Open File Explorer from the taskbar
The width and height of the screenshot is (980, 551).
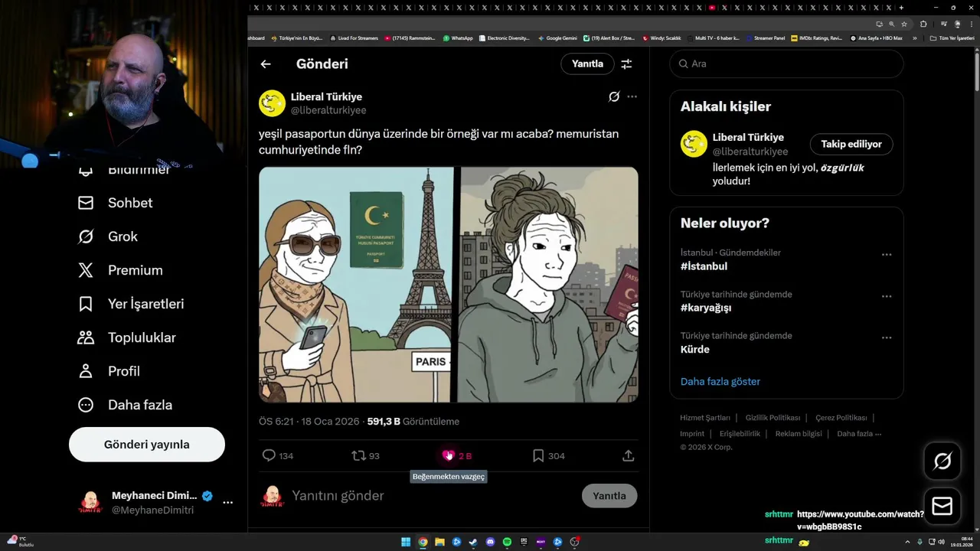[x=439, y=542]
